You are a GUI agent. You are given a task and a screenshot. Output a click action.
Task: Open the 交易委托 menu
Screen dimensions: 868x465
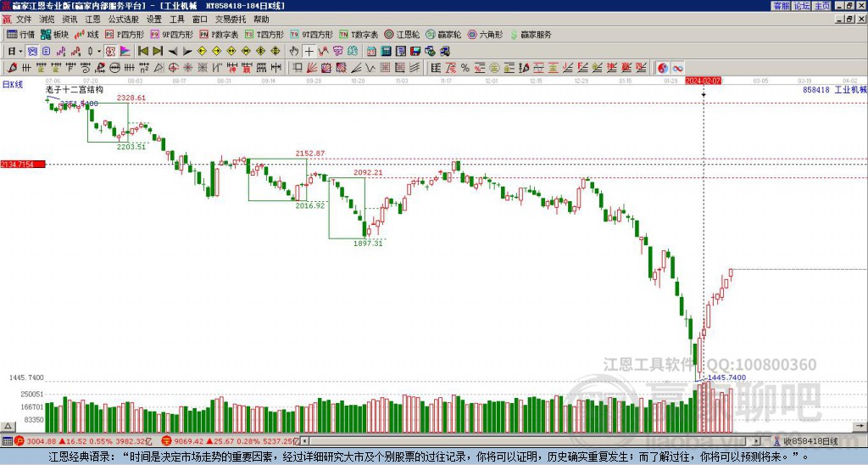(231, 20)
